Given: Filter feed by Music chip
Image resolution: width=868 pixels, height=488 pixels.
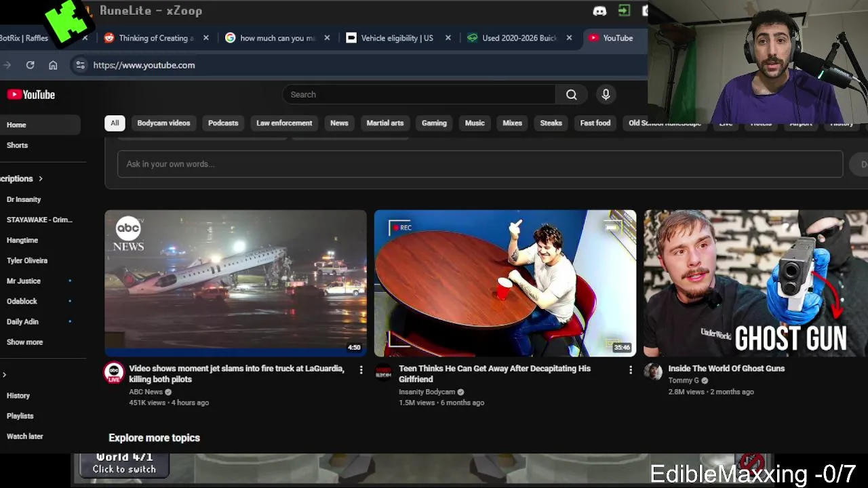Looking at the screenshot, I should pyautogui.click(x=475, y=123).
